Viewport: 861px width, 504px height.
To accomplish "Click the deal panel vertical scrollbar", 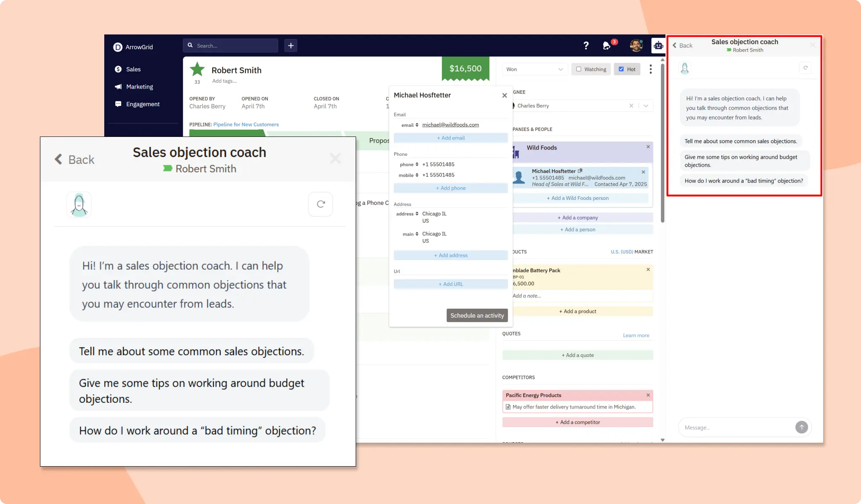I will tap(663, 143).
